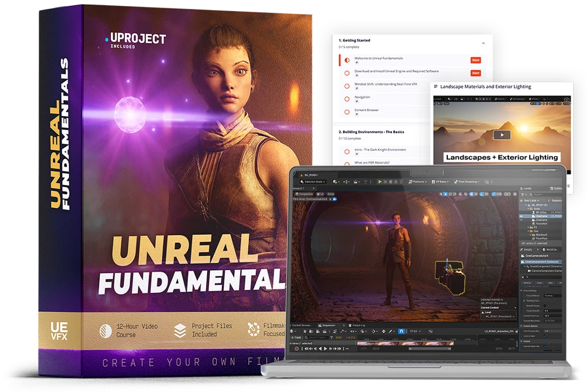This screenshot has width=587, height=392.
Task: Open the ML_RYA01 (Persistent) level dropdown
Action: click(498, 316)
